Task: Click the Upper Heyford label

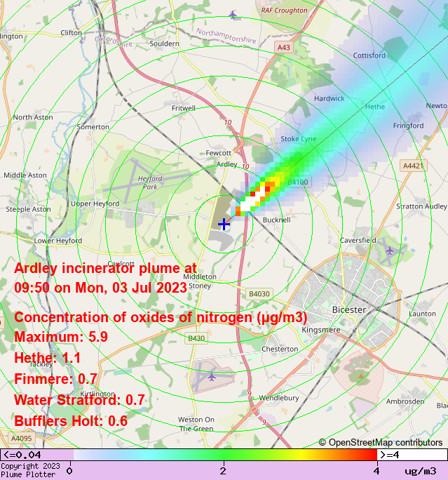Action: 95,204
